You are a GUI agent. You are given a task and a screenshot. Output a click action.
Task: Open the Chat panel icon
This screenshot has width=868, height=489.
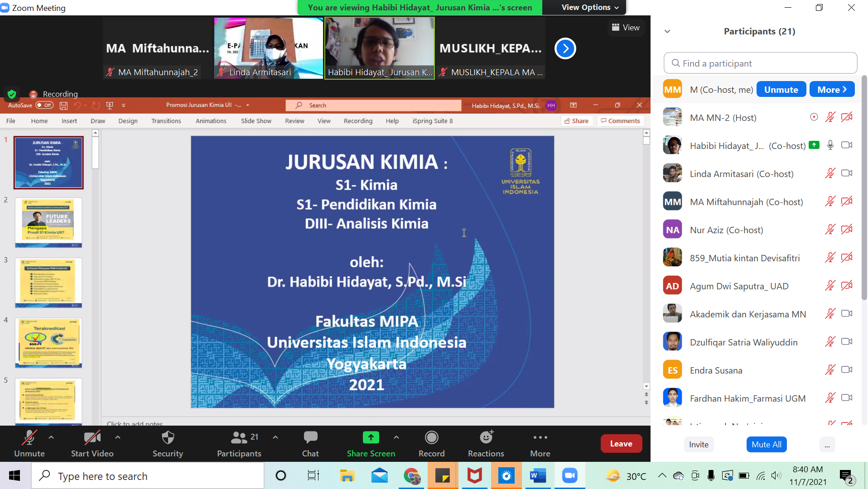pos(310,438)
